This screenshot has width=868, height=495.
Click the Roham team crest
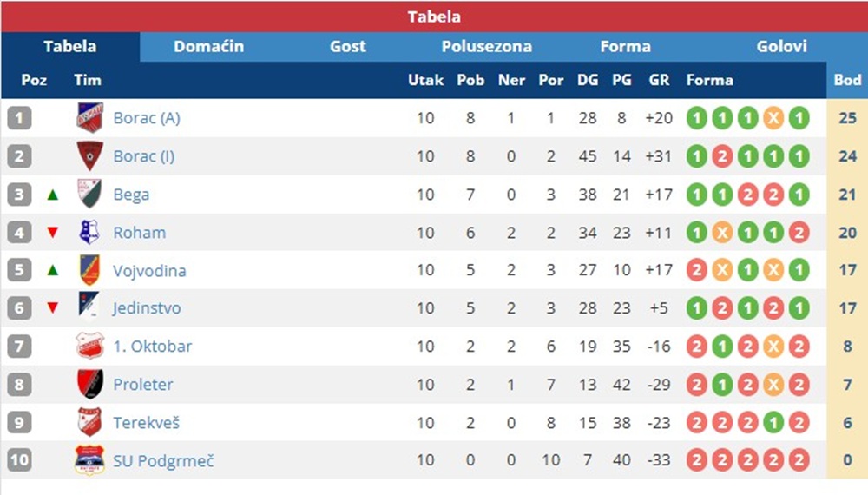coord(89,232)
